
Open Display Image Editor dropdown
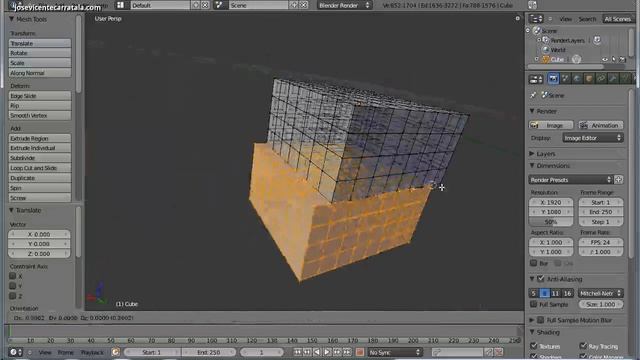point(593,138)
